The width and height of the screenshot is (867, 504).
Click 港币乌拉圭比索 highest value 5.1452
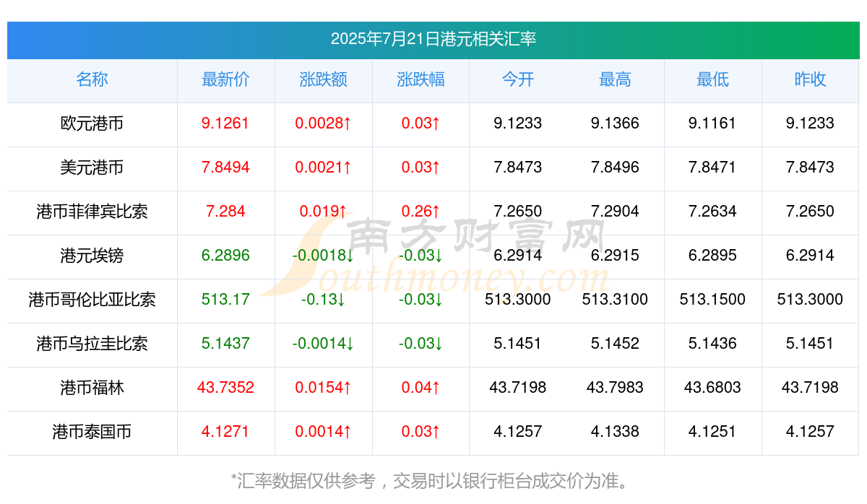coord(615,344)
